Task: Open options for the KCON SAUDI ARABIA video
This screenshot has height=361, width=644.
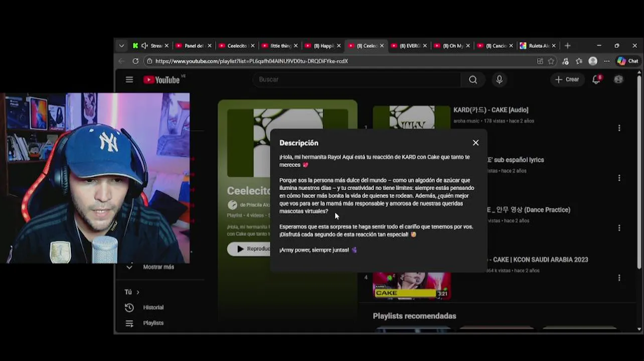Action: 619,278
